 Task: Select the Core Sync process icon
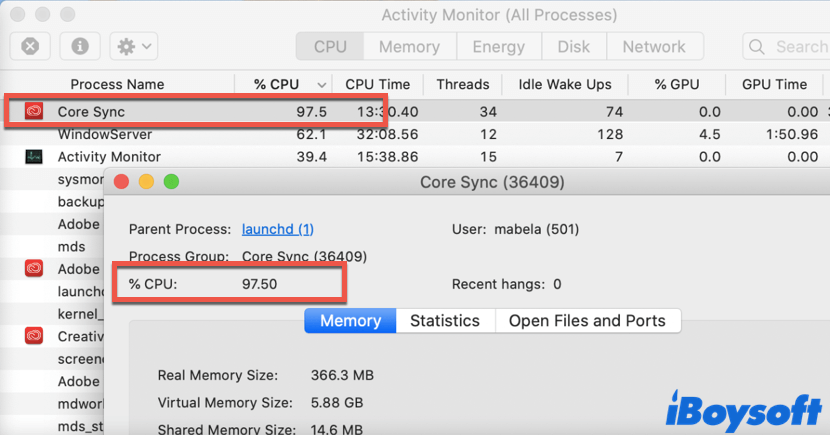tap(34, 111)
